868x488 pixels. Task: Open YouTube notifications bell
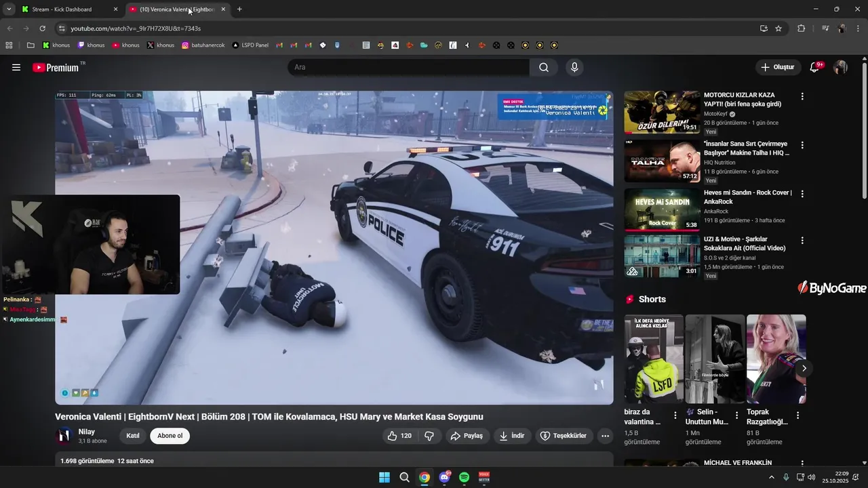(814, 67)
